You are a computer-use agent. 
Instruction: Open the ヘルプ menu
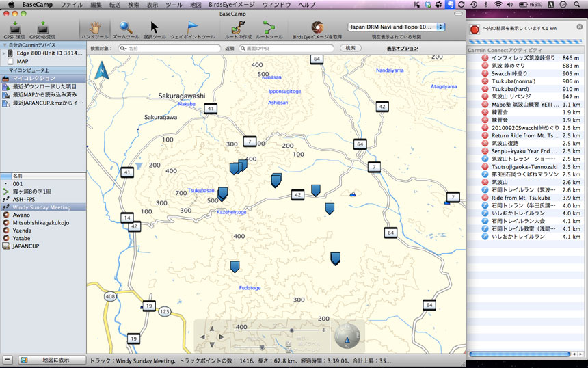pos(307,5)
